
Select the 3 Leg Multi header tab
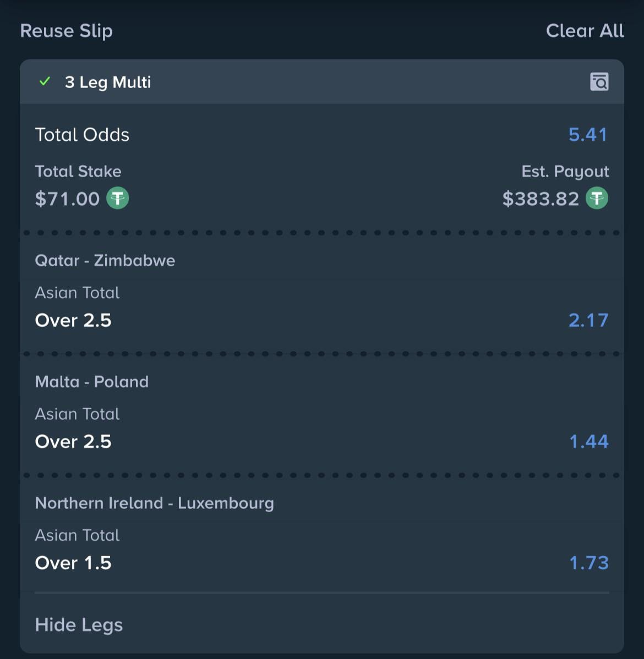pos(108,81)
